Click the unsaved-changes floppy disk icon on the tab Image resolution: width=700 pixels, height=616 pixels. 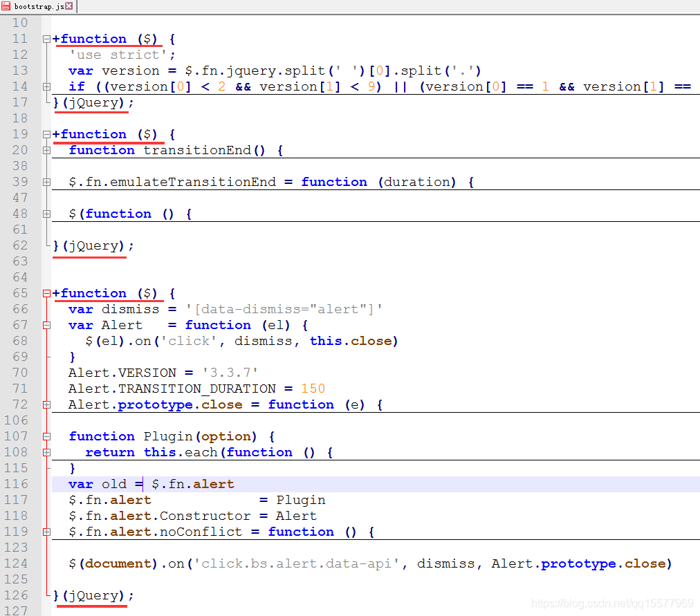tap(6, 5)
